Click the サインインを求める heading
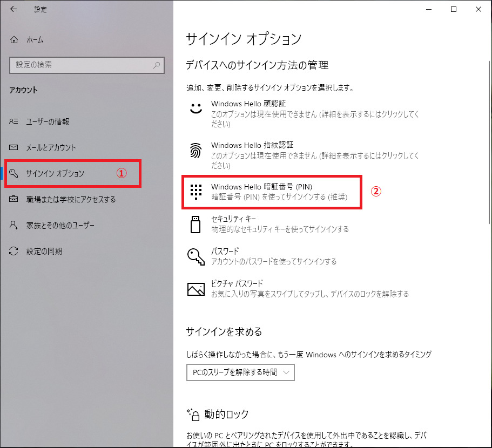 224,332
